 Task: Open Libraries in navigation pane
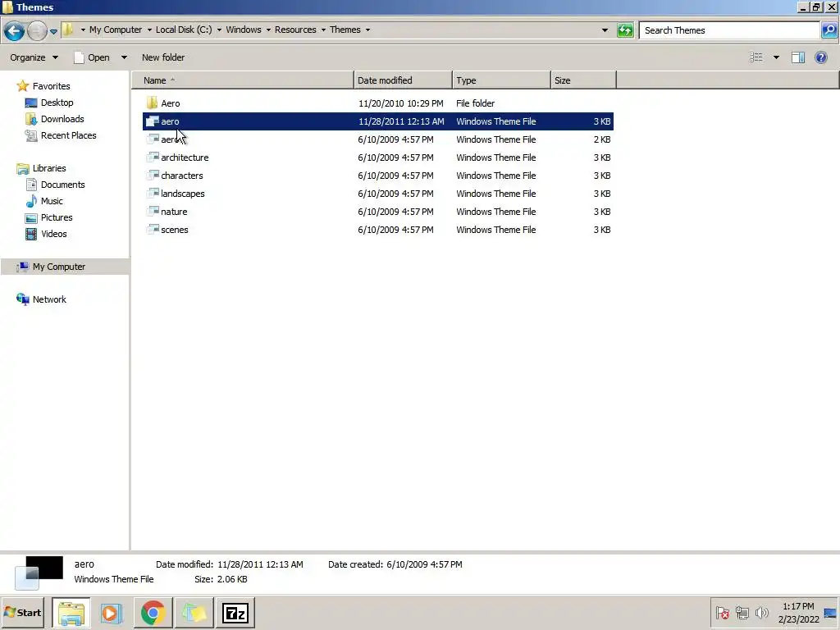point(48,168)
